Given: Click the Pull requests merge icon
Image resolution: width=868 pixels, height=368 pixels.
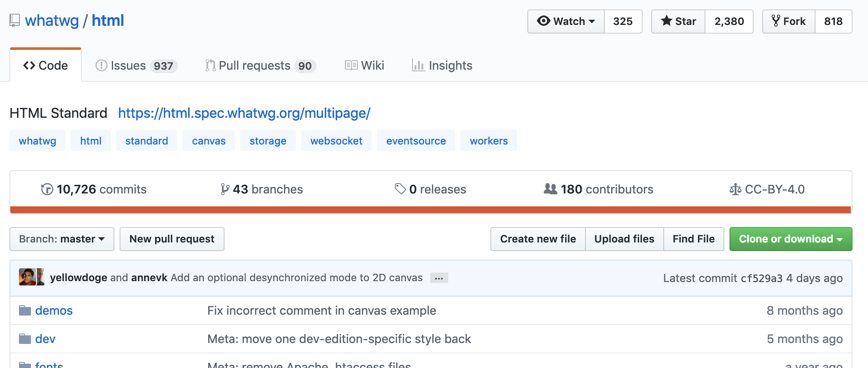Looking at the screenshot, I should [210, 65].
